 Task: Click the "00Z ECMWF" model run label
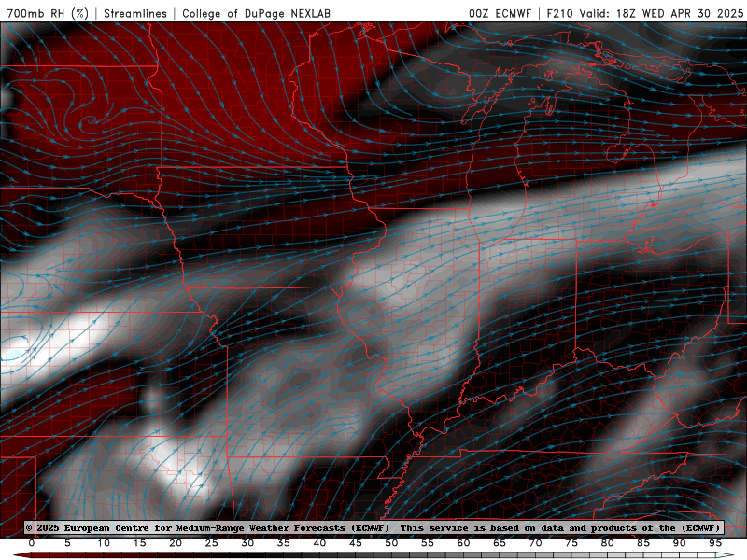pyautogui.click(x=500, y=13)
